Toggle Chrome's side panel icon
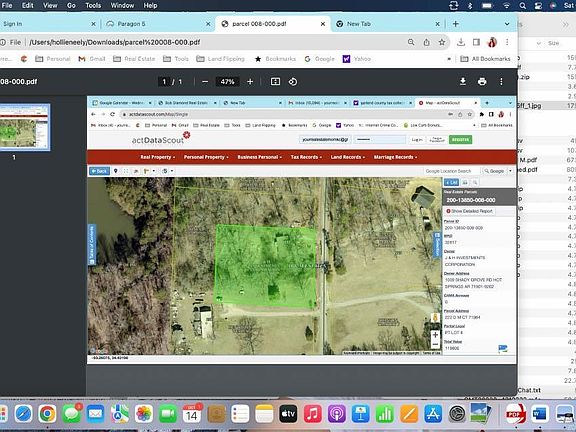The height and width of the screenshot is (432, 576). pos(476,42)
